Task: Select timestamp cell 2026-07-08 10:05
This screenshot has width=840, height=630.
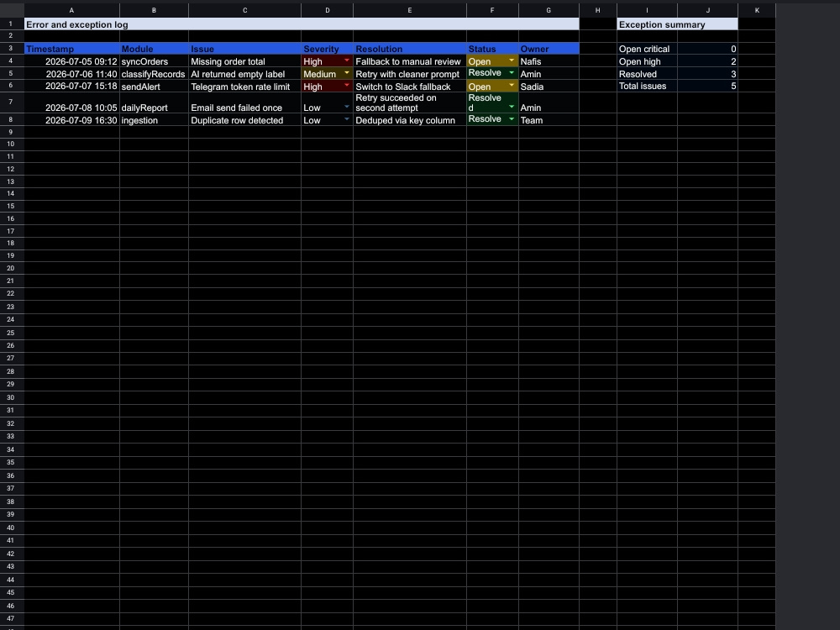Action: tap(71, 102)
